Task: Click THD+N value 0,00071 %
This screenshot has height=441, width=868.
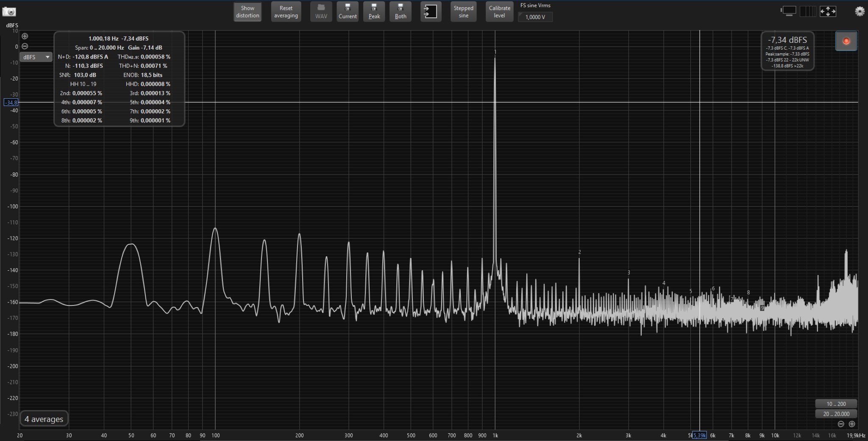Action: point(154,66)
